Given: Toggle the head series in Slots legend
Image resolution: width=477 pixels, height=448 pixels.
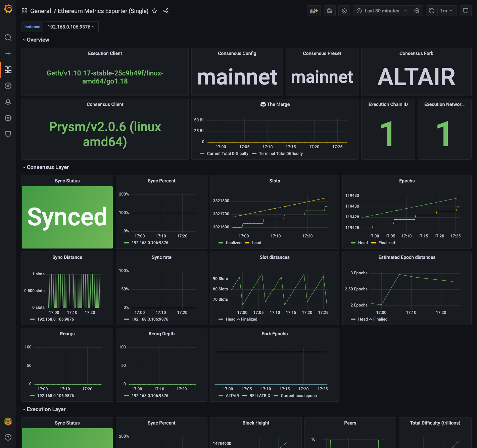Looking at the screenshot, I should (x=257, y=243).
